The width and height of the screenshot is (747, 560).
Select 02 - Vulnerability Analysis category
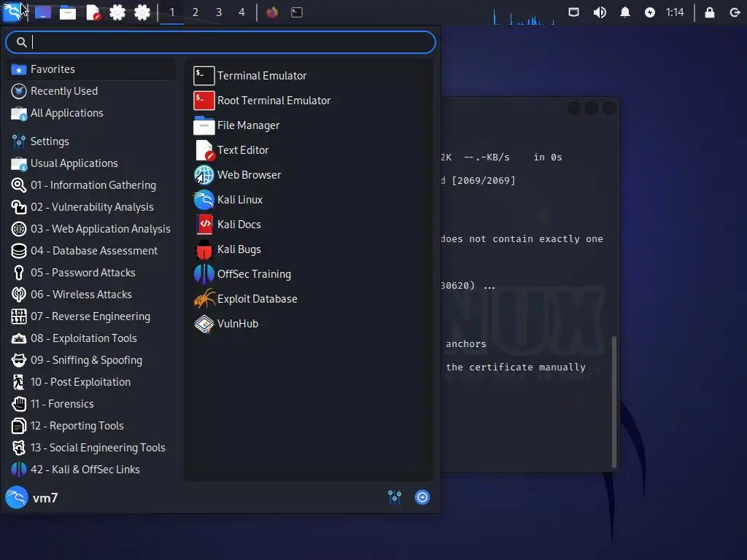[91, 207]
